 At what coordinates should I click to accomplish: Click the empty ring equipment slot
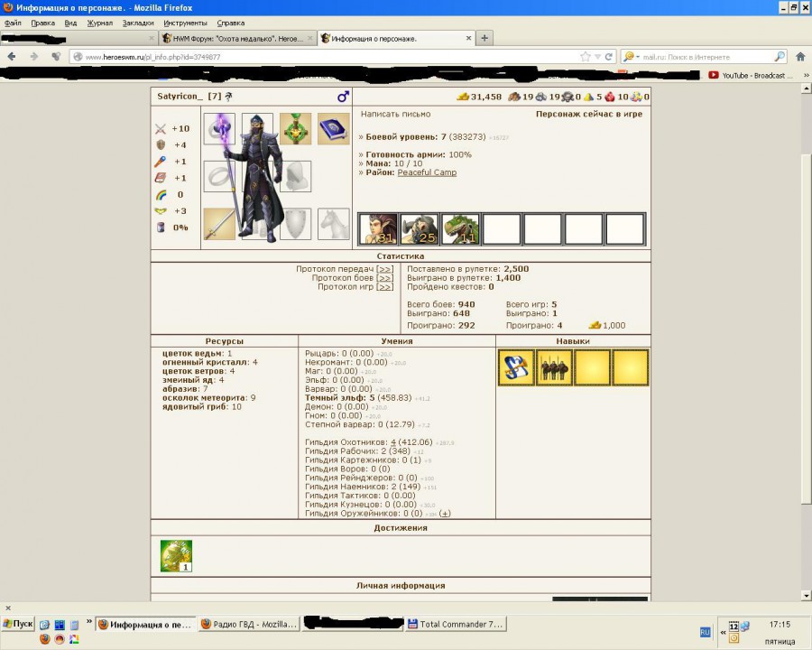[x=219, y=176]
